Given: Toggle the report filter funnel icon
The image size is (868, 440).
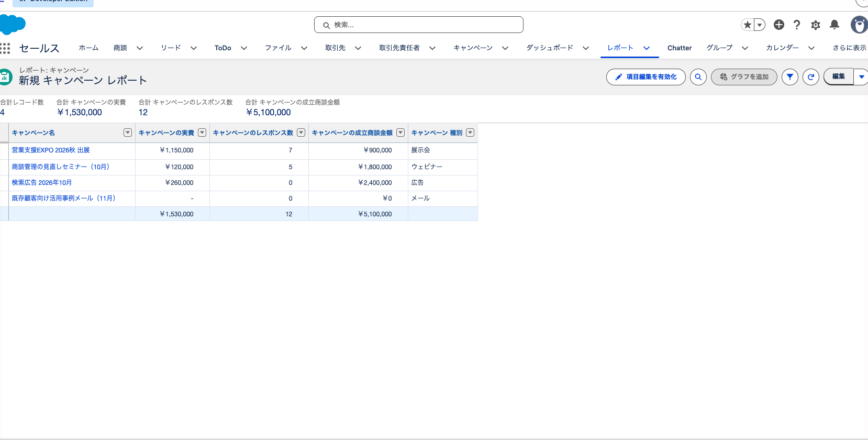Looking at the screenshot, I should (x=790, y=77).
